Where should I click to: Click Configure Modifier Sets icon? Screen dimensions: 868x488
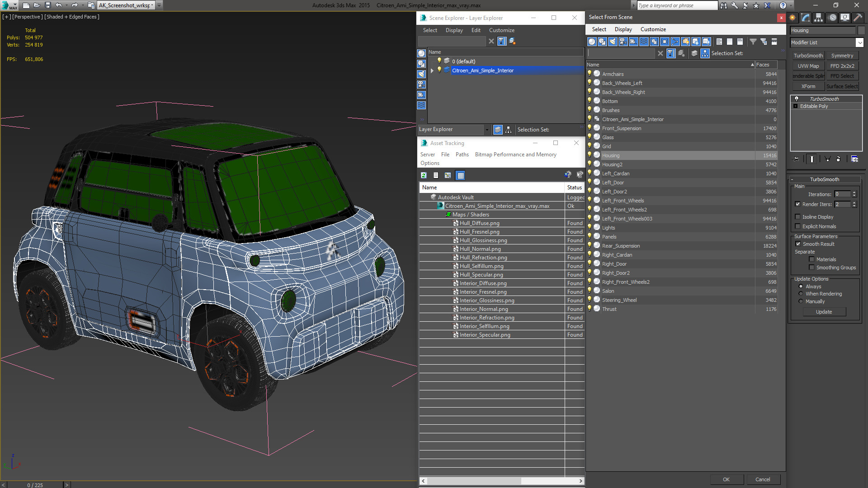(x=854, y=159)
